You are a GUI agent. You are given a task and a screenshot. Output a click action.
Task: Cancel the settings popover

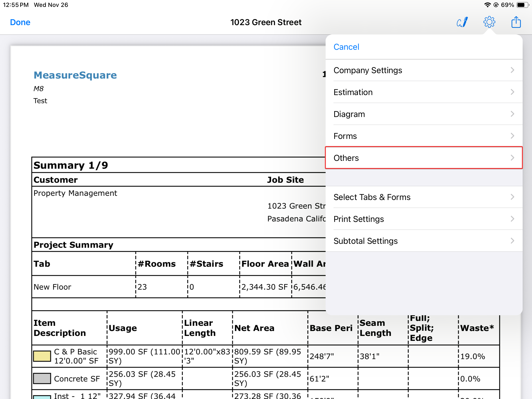click(346, 47)
